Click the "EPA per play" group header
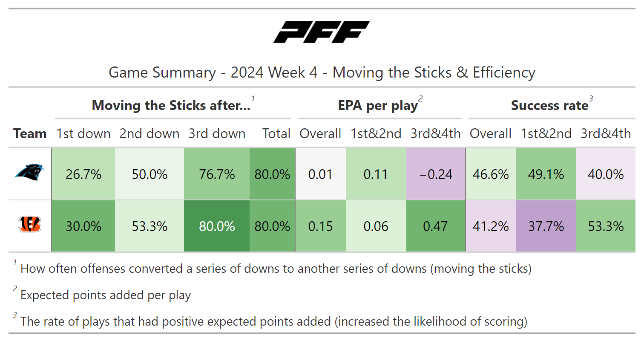 pyautogui.click(x=378, y=105)
